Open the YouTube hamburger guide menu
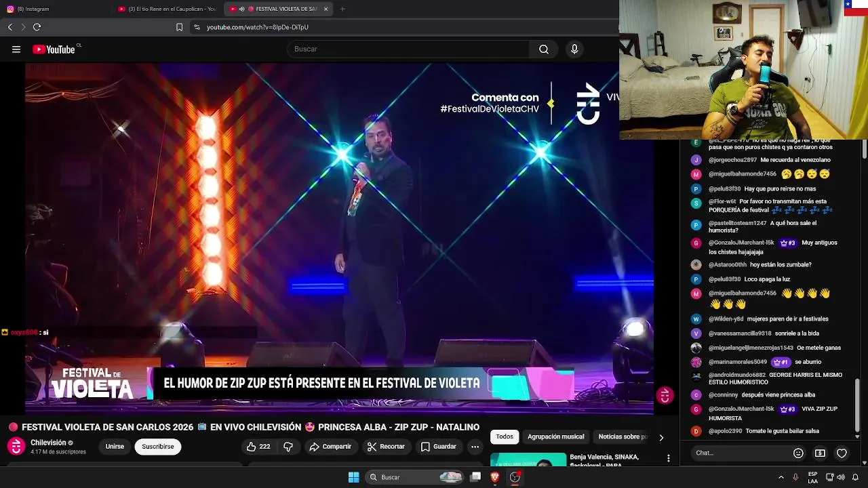The width and height of the screenshot is (868, 488). click(16, 49)
